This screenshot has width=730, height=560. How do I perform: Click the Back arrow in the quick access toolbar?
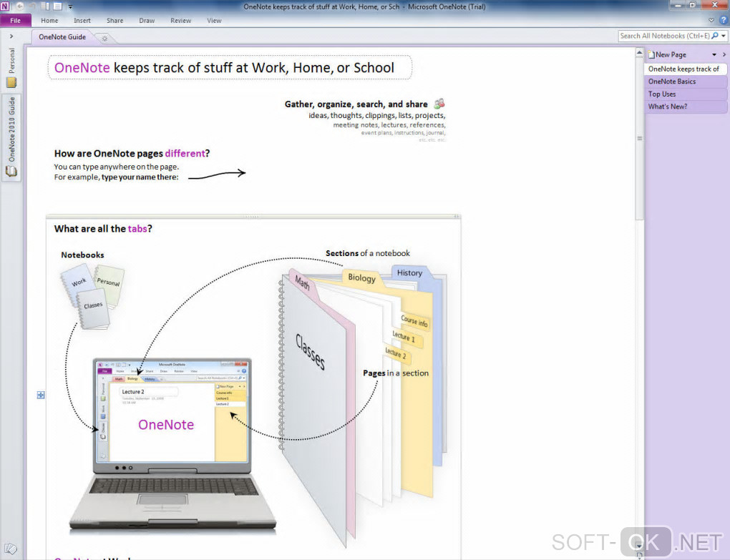coord(20,6)
